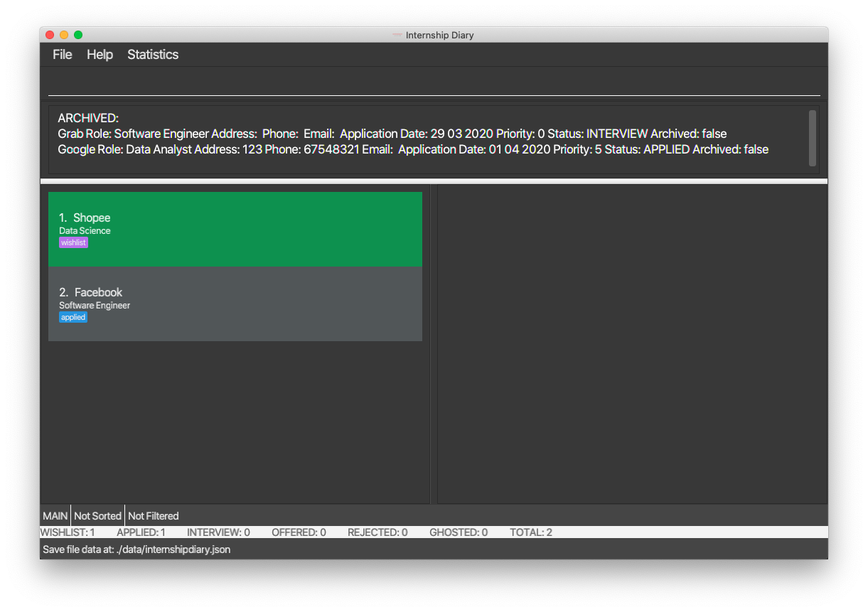Viewport: 868px width, 612px height.
Task: Click the Not Sorted status label
Action: (x=98, y=516)
